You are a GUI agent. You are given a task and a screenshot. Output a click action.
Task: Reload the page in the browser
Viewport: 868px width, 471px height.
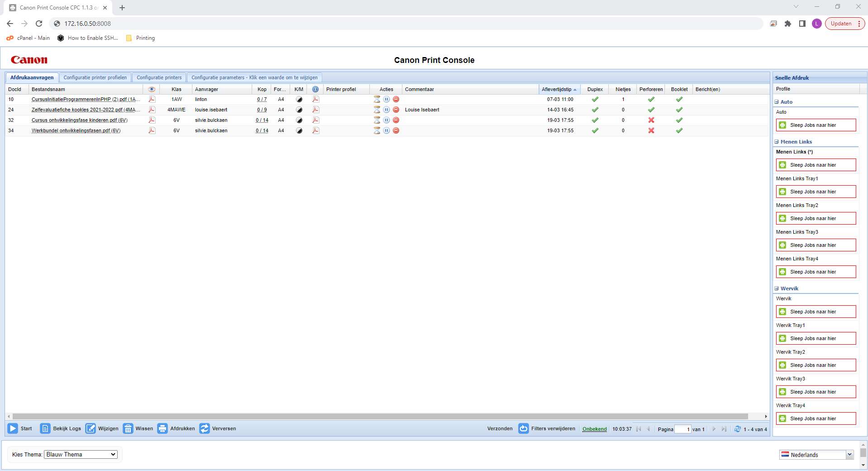point(39,24)
